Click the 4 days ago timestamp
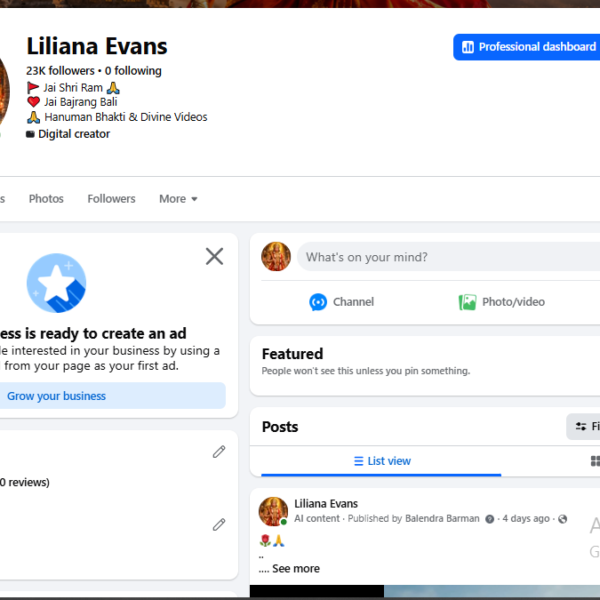This screenshot has width=600, height=600. click(526, 518)
